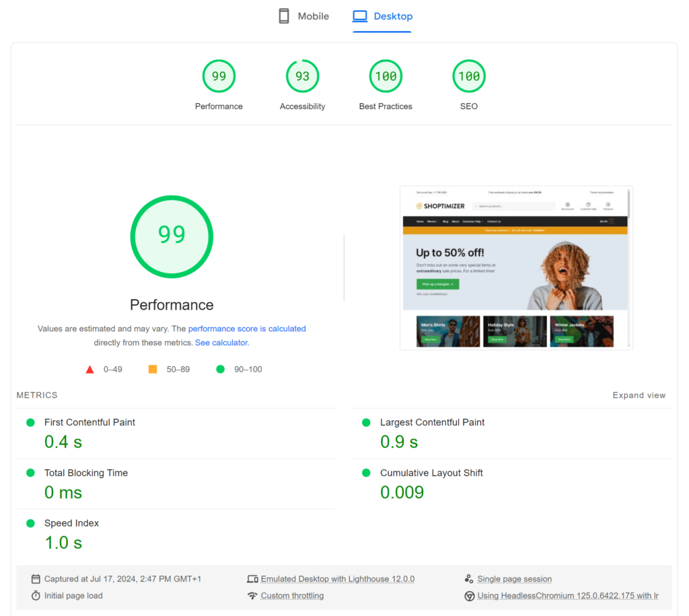
Task: Open Expand view for metrics
Action: pyautogui.click(x=639, y=395)
